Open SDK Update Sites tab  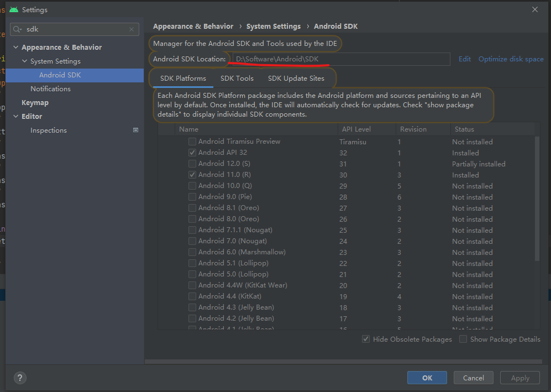pyautogui.click(x=296, y=79)
